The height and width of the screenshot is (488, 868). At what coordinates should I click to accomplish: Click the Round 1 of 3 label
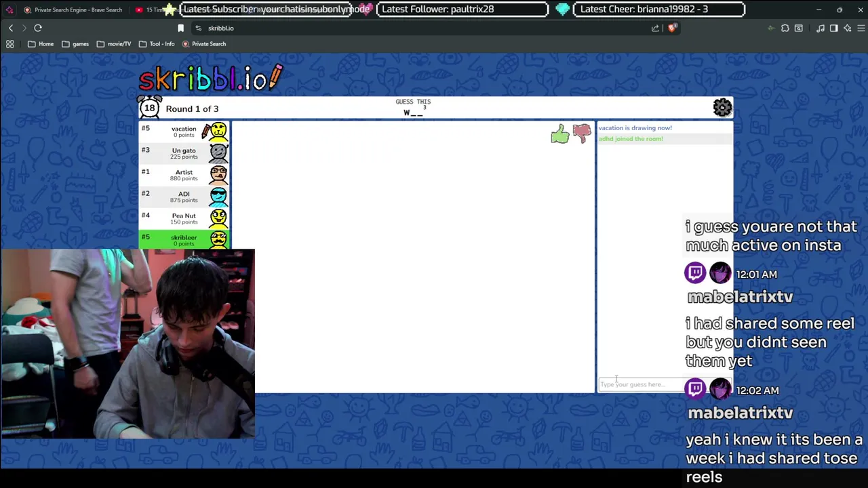click(192, 108)
